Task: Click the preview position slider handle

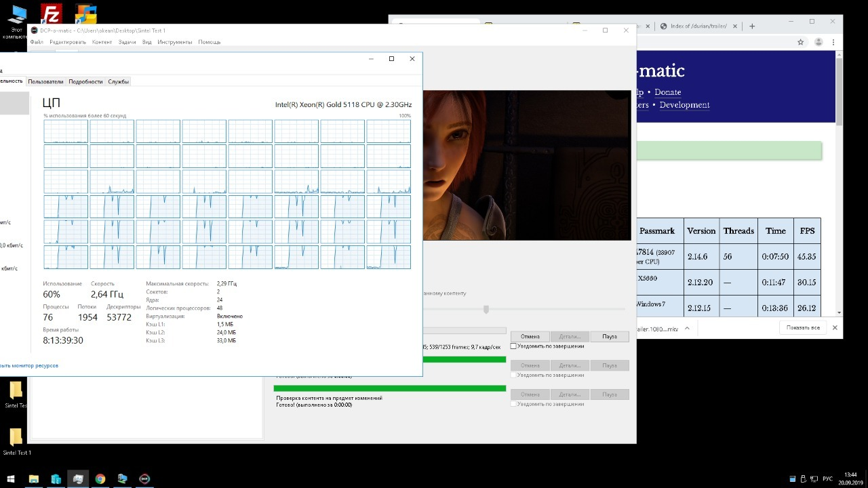Action: (486, 310)
